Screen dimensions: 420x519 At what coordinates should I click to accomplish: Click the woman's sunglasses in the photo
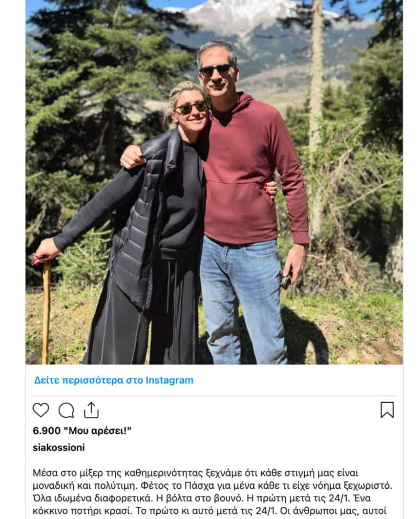click(190, 108)
